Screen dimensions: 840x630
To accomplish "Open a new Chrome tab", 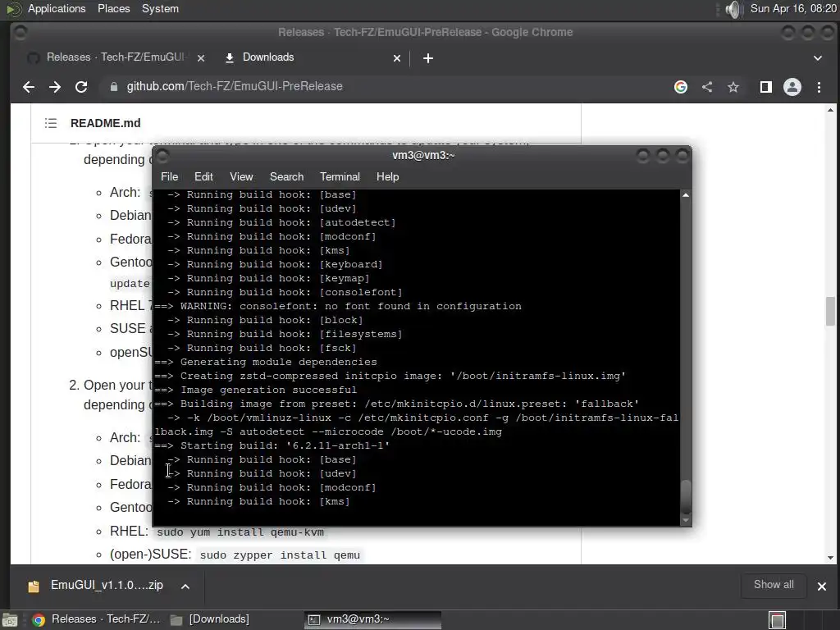I will click(428, 58).
